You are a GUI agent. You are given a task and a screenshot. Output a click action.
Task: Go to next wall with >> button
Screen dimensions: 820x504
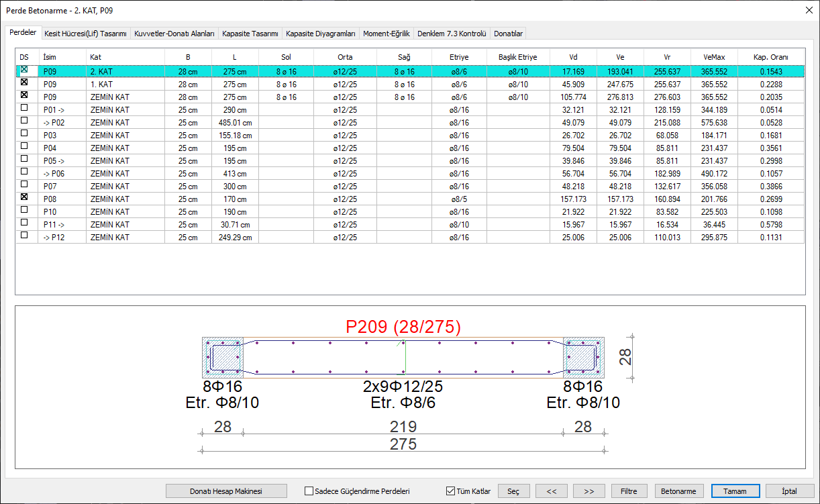tap(589, 491)
